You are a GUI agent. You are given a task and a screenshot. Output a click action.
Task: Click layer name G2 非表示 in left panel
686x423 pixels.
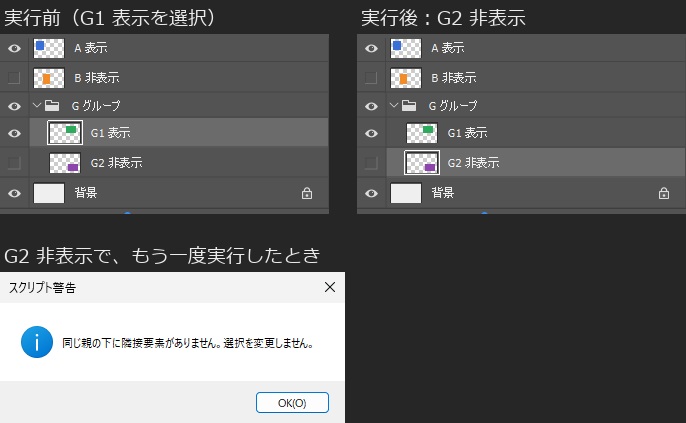tap(116, 162)
